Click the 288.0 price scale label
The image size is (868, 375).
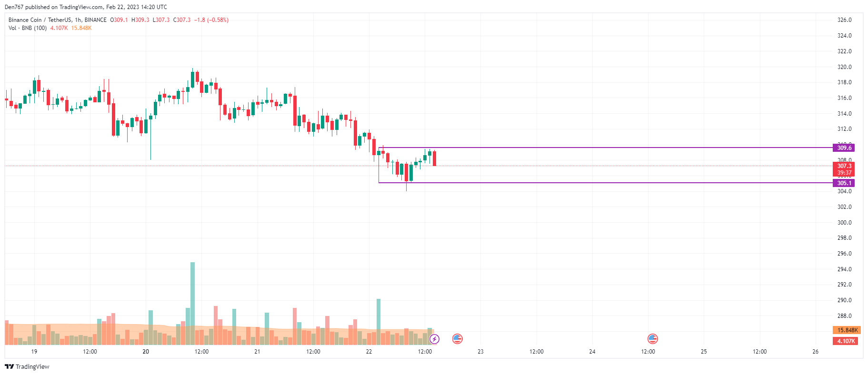844,316
